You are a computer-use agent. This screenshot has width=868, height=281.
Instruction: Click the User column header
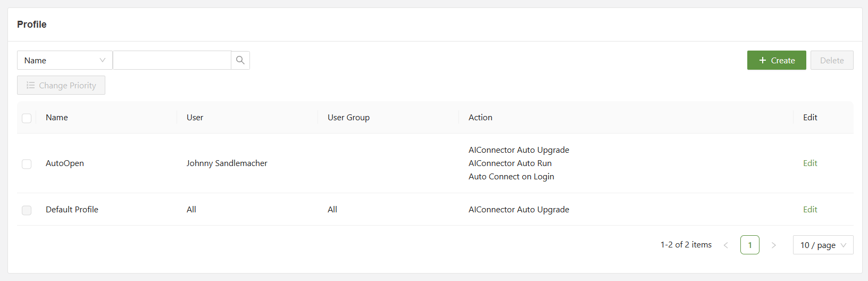pyautogui.click(x=195, y=118)
